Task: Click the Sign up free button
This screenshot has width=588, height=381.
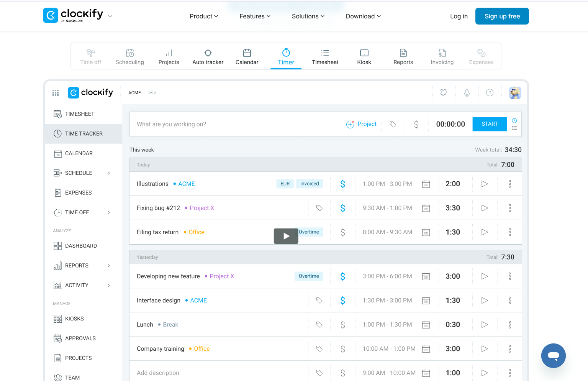Action: tap(502, 16)
